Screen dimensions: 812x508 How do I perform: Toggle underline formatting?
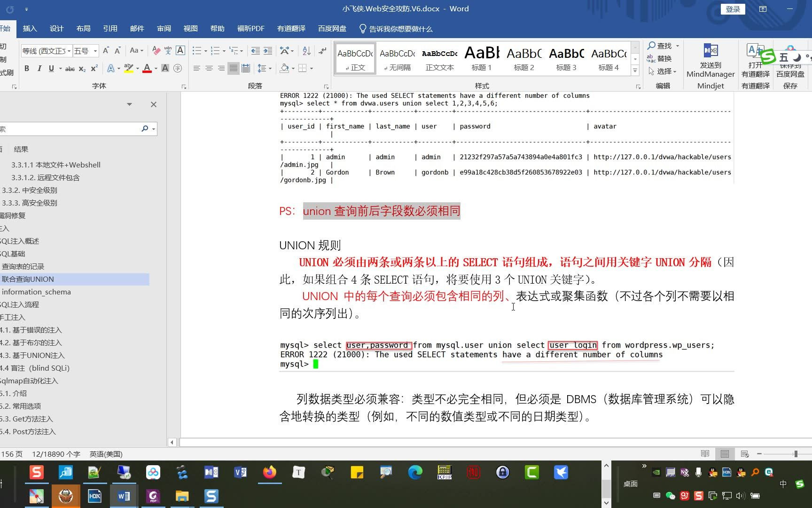51,69
